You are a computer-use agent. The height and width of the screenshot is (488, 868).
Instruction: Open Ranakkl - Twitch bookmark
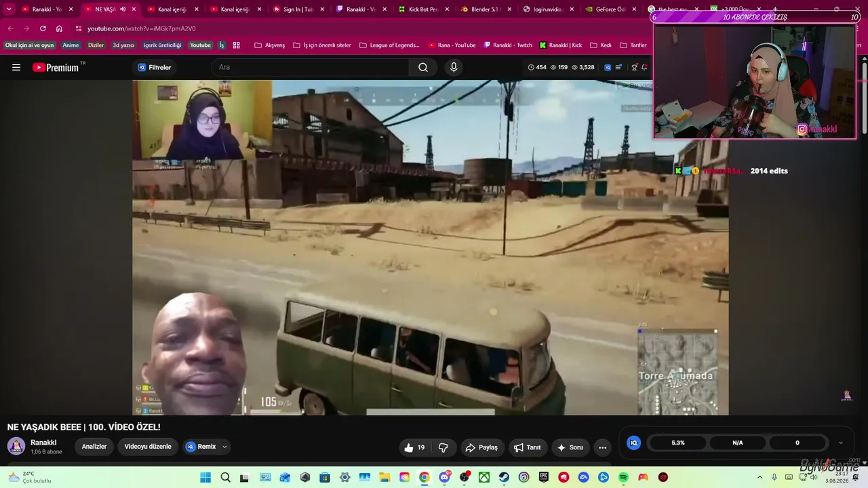(x=508, y=45)
